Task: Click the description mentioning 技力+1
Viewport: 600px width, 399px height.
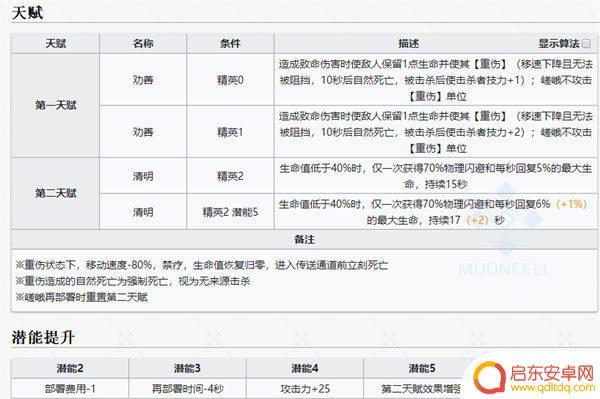Action: click(436, 80)
